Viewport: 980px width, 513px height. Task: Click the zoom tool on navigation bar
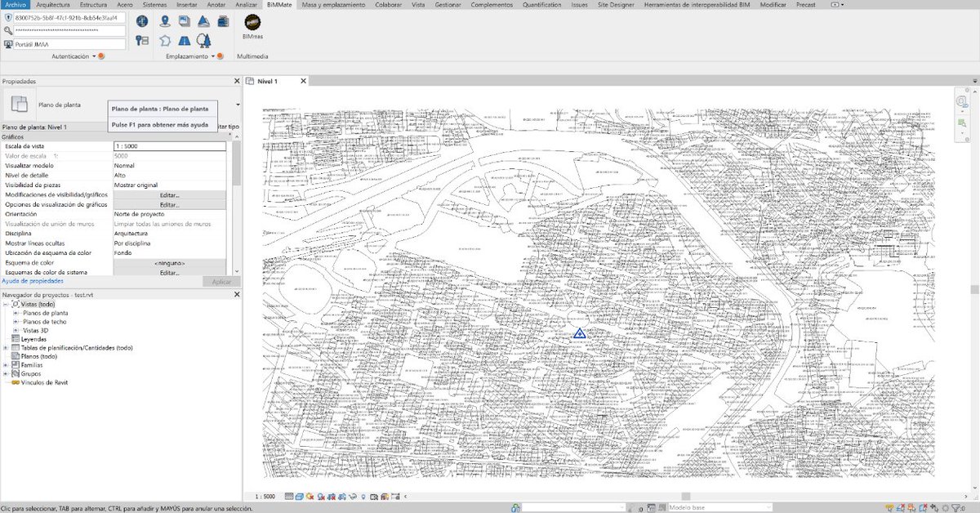pyautogui.click(x=962, y=123)
